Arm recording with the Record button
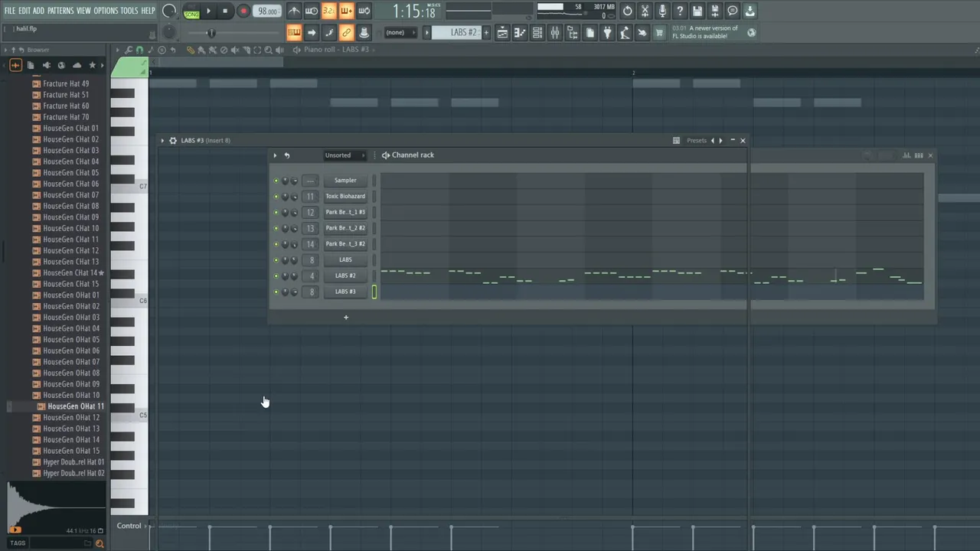This screenshot has width=980, height=551. pyautogui.click(x=243, y=11)
